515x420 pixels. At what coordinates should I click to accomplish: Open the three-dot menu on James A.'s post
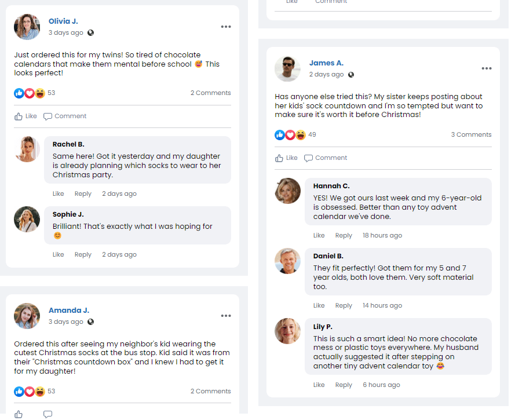(x=487, y=68)
